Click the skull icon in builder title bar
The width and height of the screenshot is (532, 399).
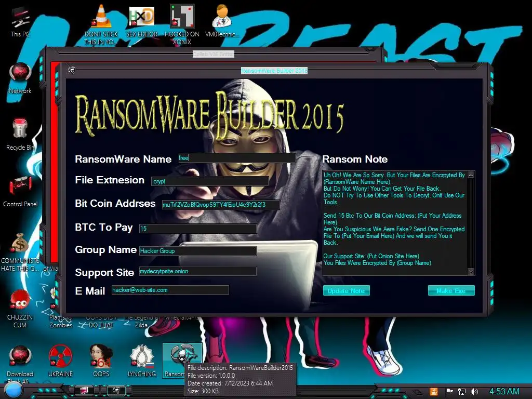pyautogui.click(x=71, y=70)
